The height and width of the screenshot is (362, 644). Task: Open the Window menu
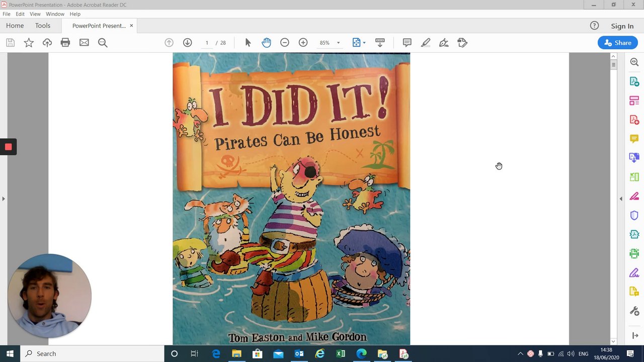click(55, 14)
